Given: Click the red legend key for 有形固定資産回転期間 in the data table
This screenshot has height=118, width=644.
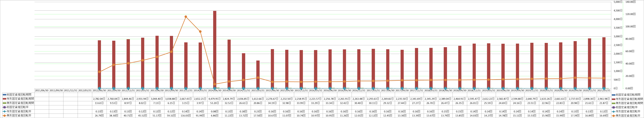Looking at the screenshot, I should [5, 99].
